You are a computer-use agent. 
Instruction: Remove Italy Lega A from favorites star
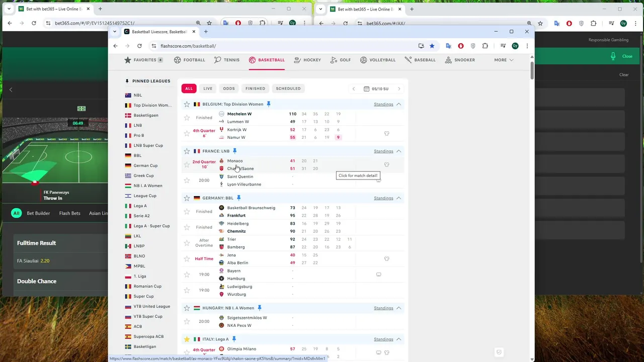pos(187,339)
